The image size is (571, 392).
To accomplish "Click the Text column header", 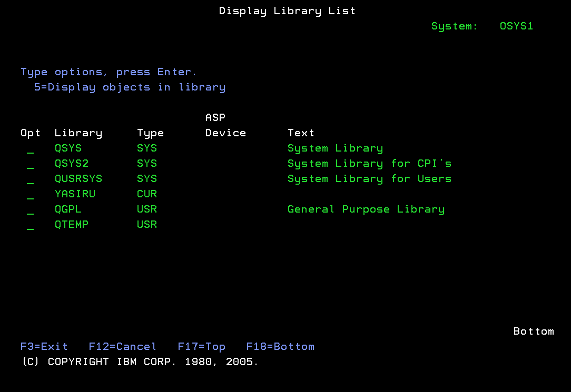I will coord(301,133).
